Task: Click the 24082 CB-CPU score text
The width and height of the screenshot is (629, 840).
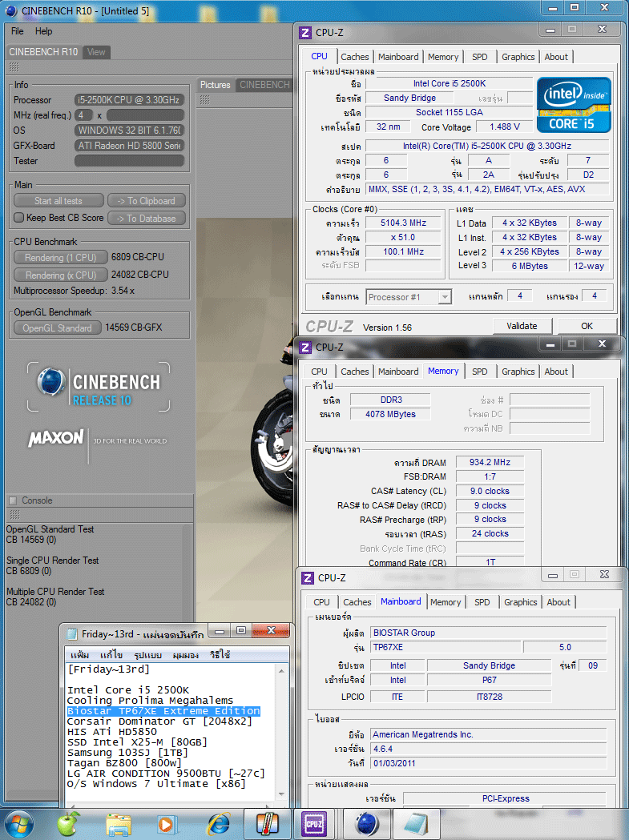Action: coord(140,275)
